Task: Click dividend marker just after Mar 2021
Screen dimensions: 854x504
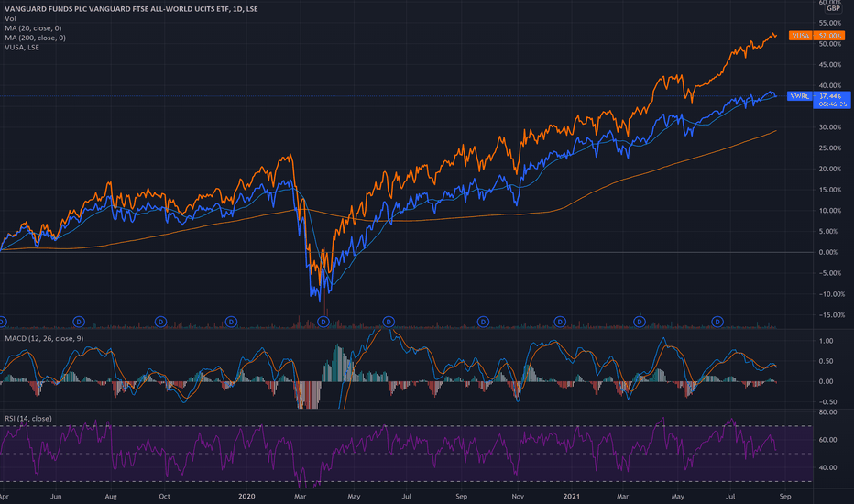Action: click(x=640, y=322)
